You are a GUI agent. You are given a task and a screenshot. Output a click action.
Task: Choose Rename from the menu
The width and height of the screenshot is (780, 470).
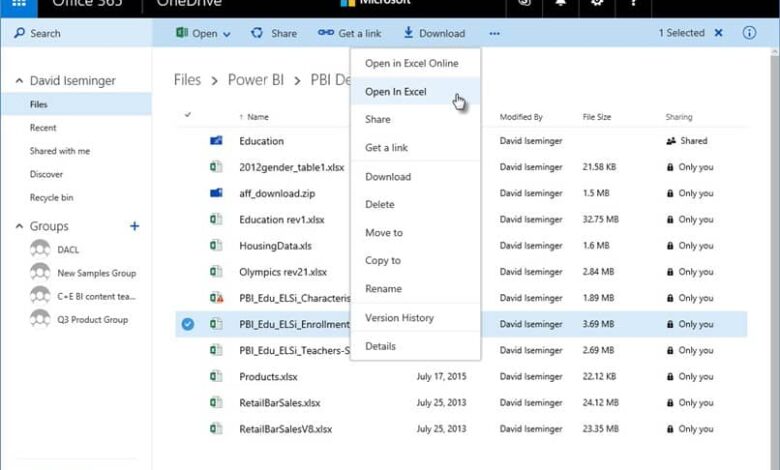tap(415, 288)
